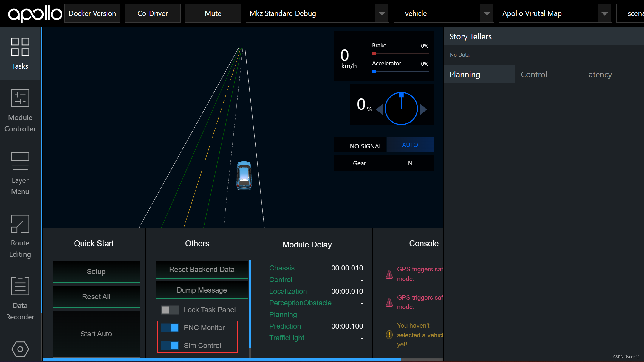Open the Tasks panel icon
This screenshot has width=644, height=362.
[x=20, y=47]
